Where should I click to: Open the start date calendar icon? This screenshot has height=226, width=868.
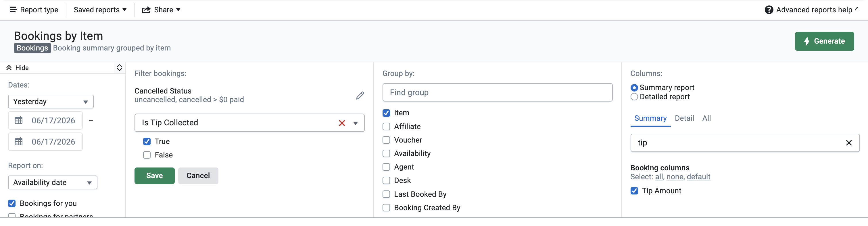[x=19, y=120]
